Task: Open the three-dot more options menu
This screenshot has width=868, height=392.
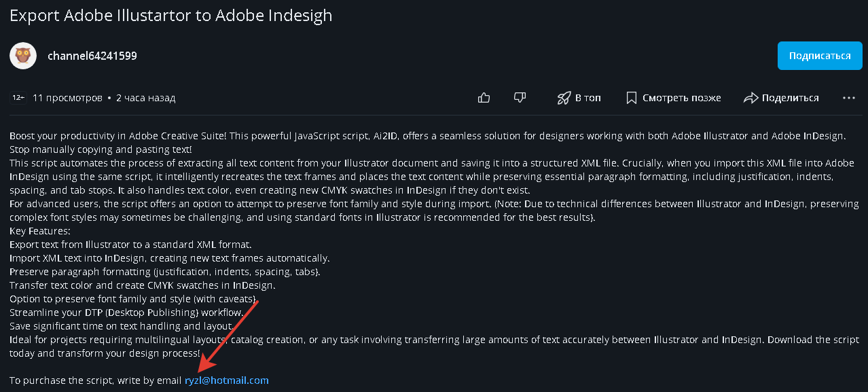Action: click(x=849, y=98)
